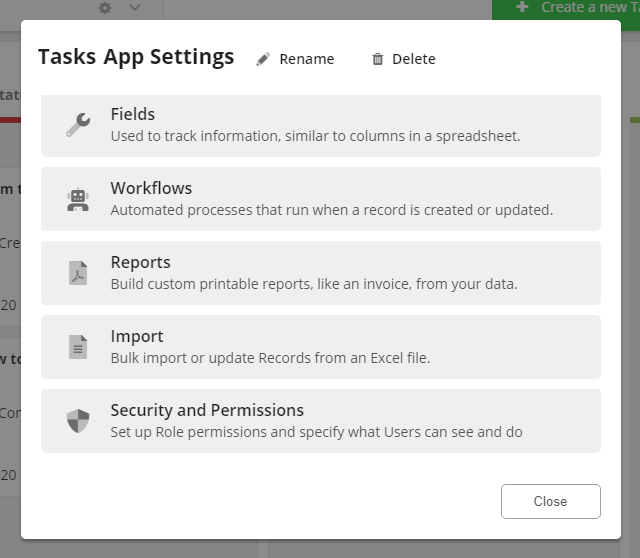
Task: Click the robot icon for Workflows
Action: pos(78,199)
